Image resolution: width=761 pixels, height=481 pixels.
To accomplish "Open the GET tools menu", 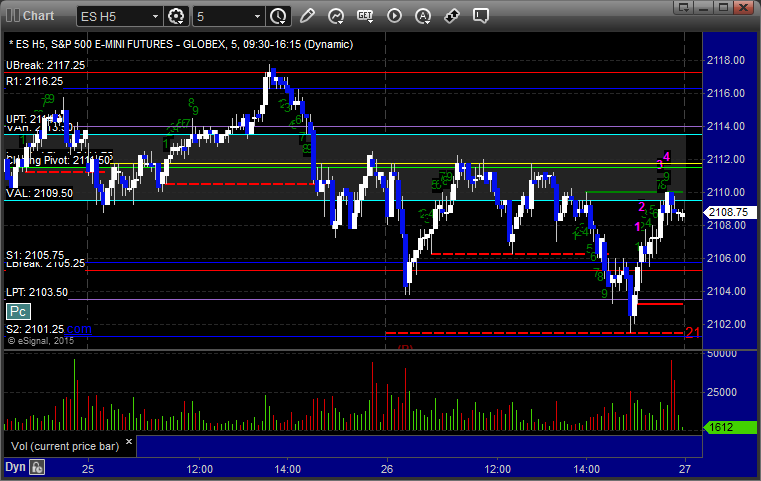I will 365,16.
